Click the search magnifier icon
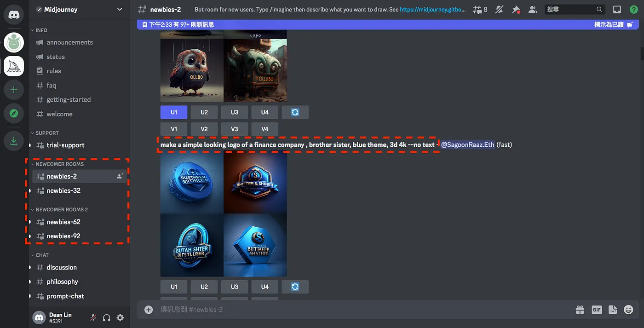 pyautogui.click(x=599, y=9)
